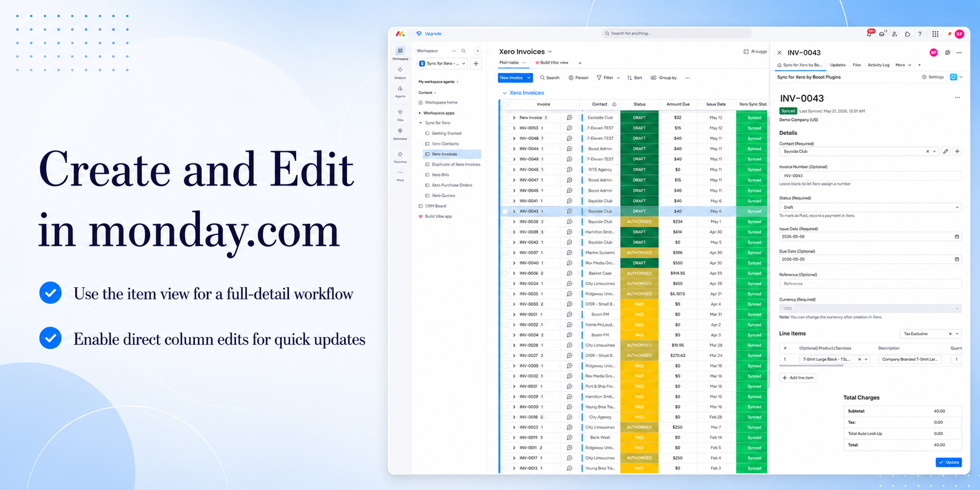Click the Upgrade link in top bar

pyautogui.click(x=429, y=34)
